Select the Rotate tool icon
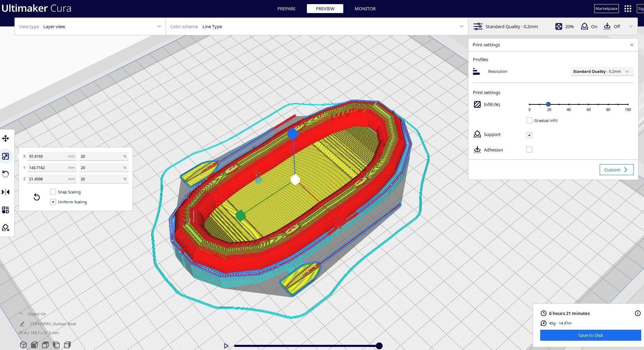 pos(5,174)
